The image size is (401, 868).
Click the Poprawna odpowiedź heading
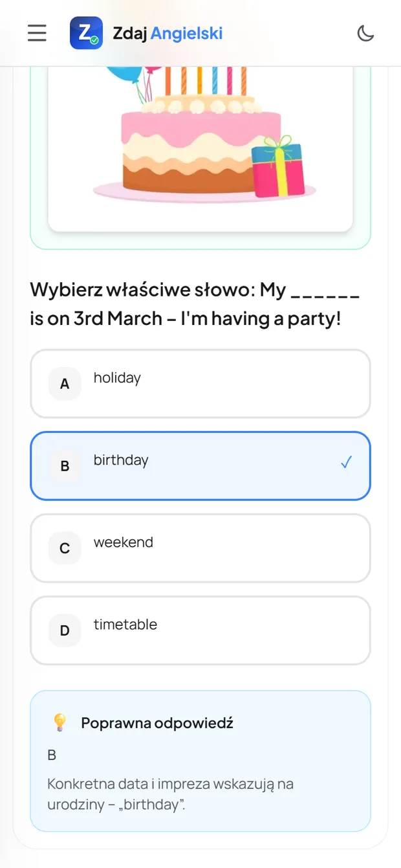pos(157,723)
